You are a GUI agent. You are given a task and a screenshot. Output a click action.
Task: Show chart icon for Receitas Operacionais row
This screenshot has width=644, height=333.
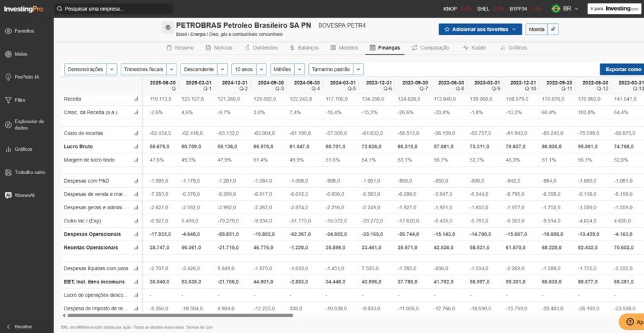pos(136,248)
